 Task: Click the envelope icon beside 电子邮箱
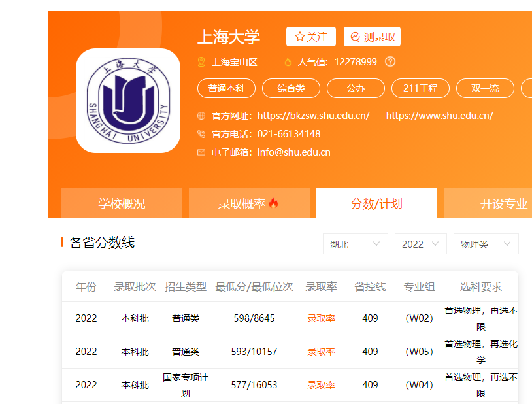[x=201, y=152]
